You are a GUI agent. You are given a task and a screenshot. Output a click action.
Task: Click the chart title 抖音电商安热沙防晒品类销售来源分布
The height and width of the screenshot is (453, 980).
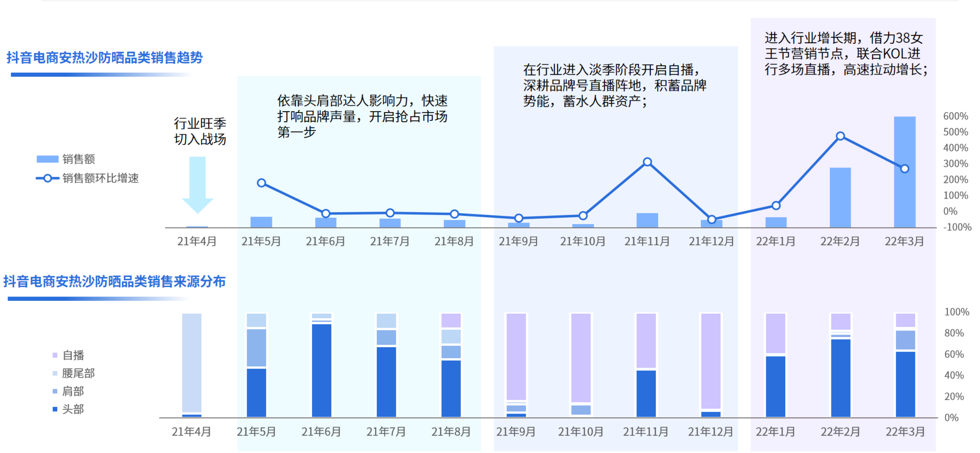(114, 282)
